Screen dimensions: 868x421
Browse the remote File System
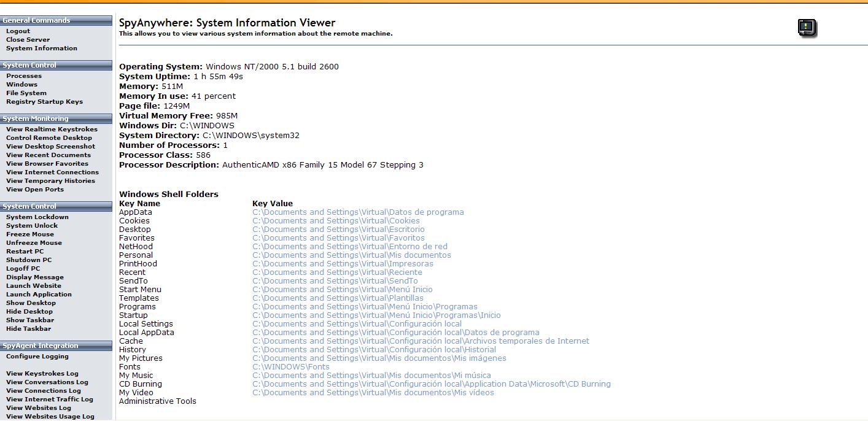click(26, 93)
